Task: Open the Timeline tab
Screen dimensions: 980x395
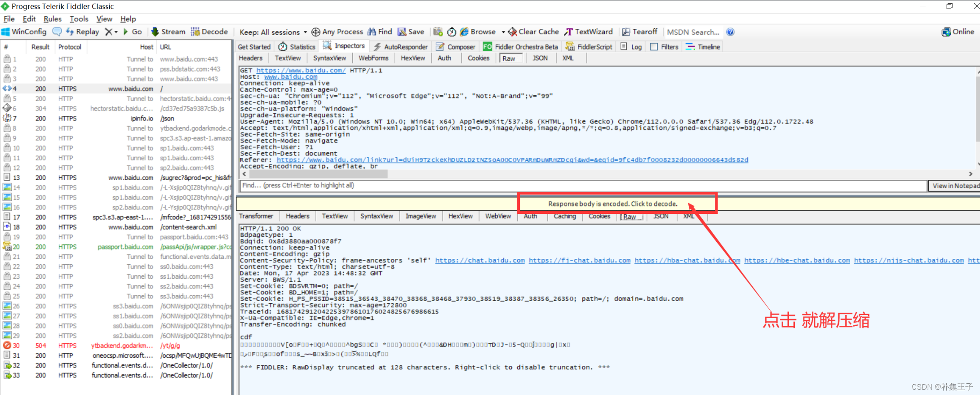Action: click(703, 47)
